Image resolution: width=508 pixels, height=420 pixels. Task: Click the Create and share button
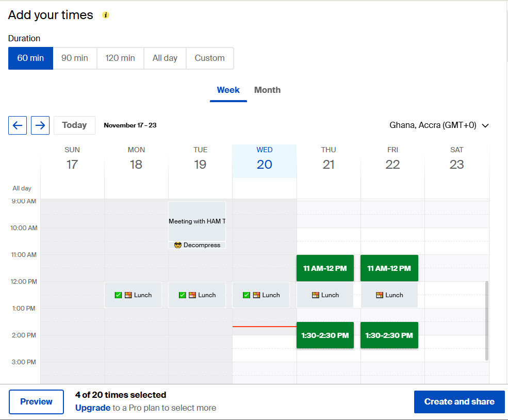459,401
